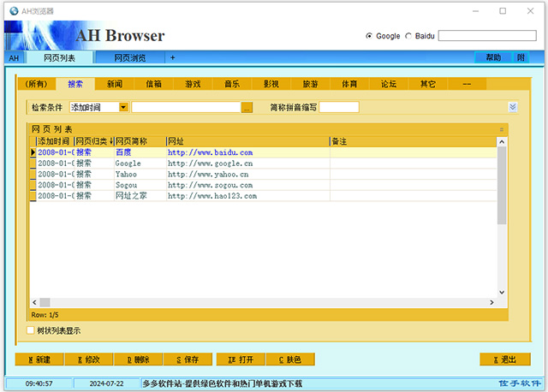Select the 网址之家 name cell
The height and width of the screenshot is (392, 548).
click(140, 196)
